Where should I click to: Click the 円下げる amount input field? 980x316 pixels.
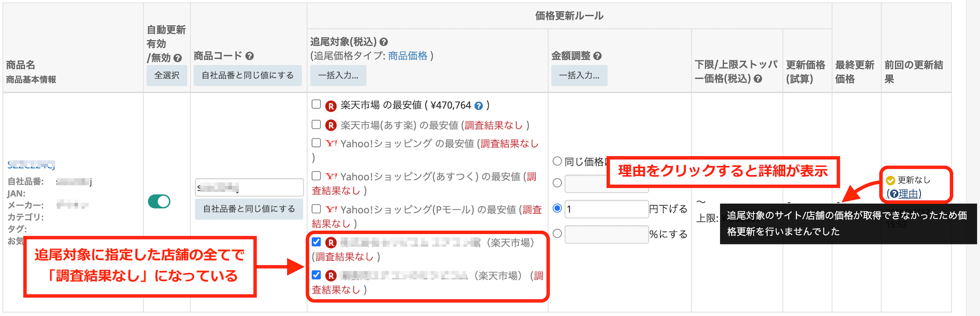606,208
